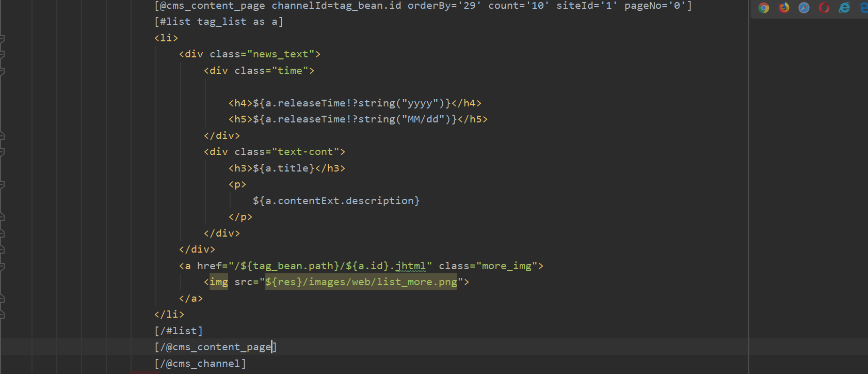The width and height of the screenshot is (868, 374).
Task: Open preview in Internet Explorer
Action: pyautogui.click(x=844, y=8)
